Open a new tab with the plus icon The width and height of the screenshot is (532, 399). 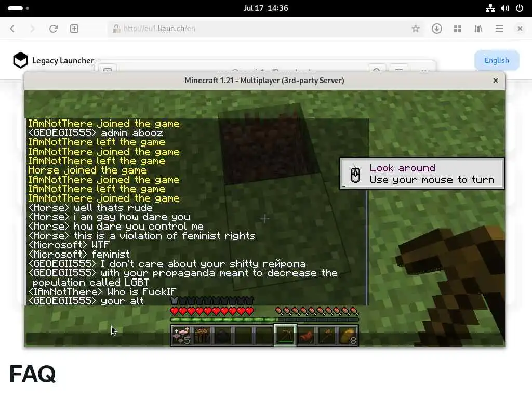(74, 29)
